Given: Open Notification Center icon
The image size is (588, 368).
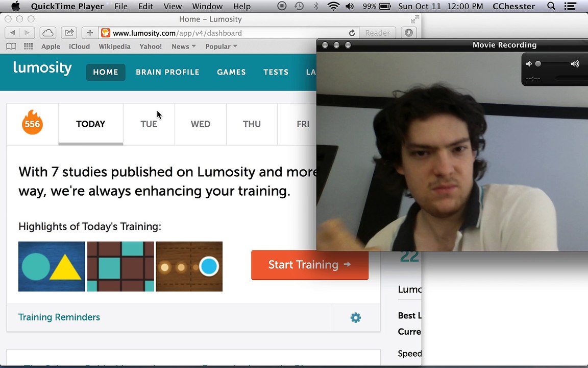Looking at the screenshot, I should [x=570, y=6].
